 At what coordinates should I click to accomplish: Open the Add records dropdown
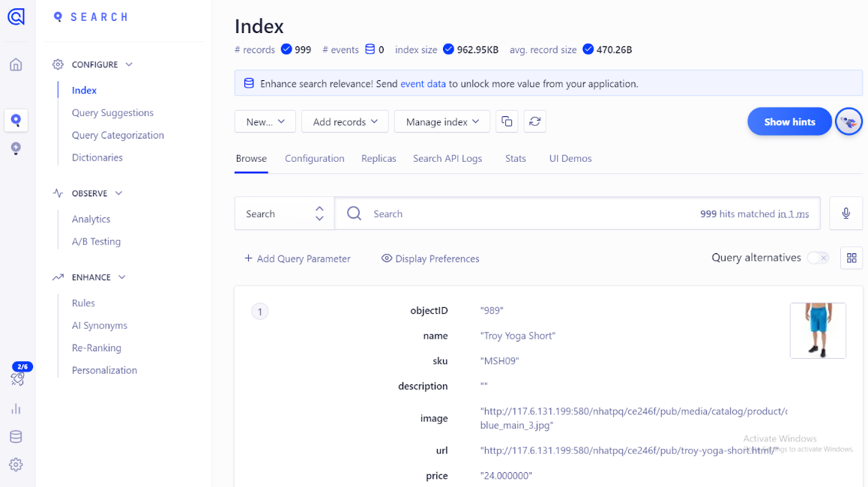pyautogui.click(x=345, y=121)
